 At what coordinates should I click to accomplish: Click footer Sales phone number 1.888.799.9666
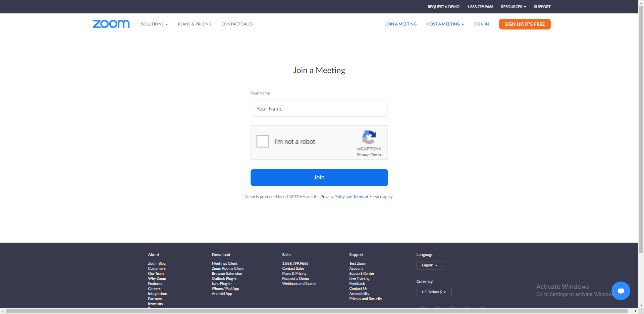click(x=296, y=263)
